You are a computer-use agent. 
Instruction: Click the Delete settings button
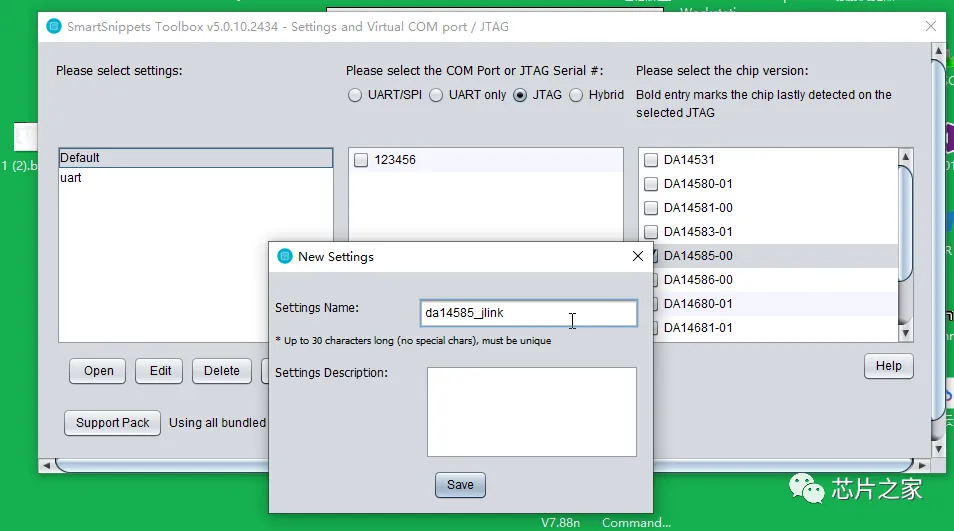[x=221, y=371]
